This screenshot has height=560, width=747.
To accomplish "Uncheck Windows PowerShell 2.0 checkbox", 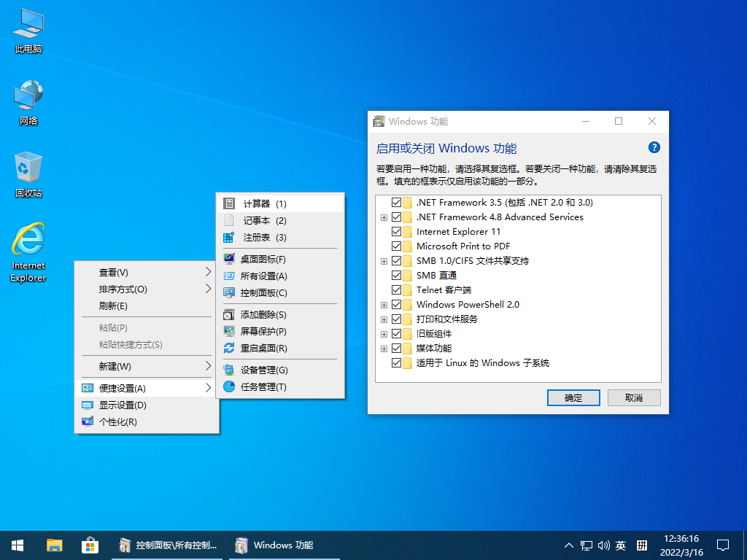I will [396, 305].
